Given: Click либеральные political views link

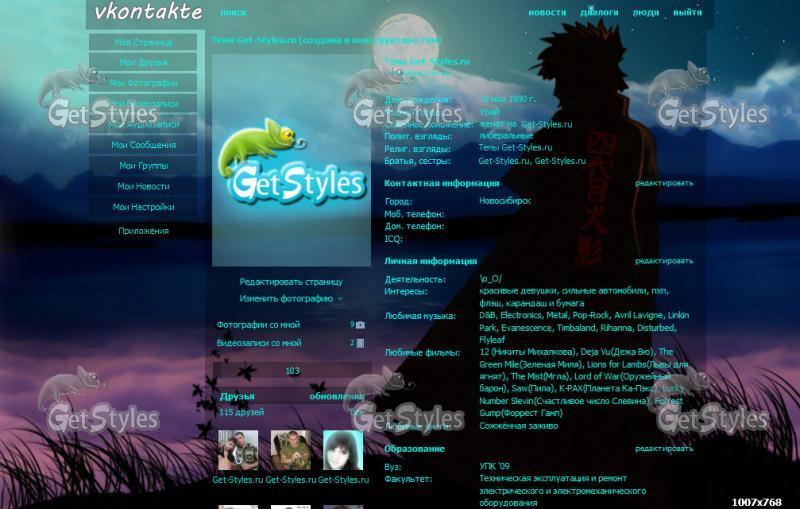Looking at the screenshot, I should click(x=506, y=136).
